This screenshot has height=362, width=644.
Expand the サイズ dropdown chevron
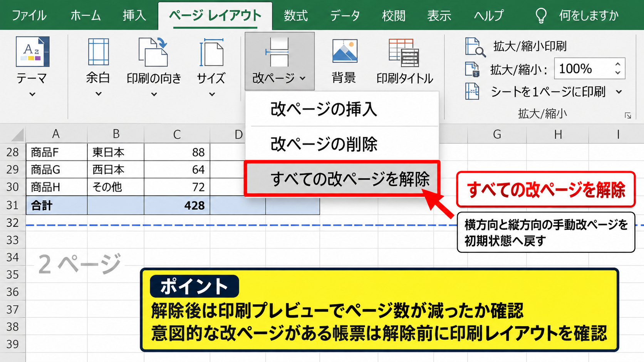pyautogui.click(x=212, y=94)
